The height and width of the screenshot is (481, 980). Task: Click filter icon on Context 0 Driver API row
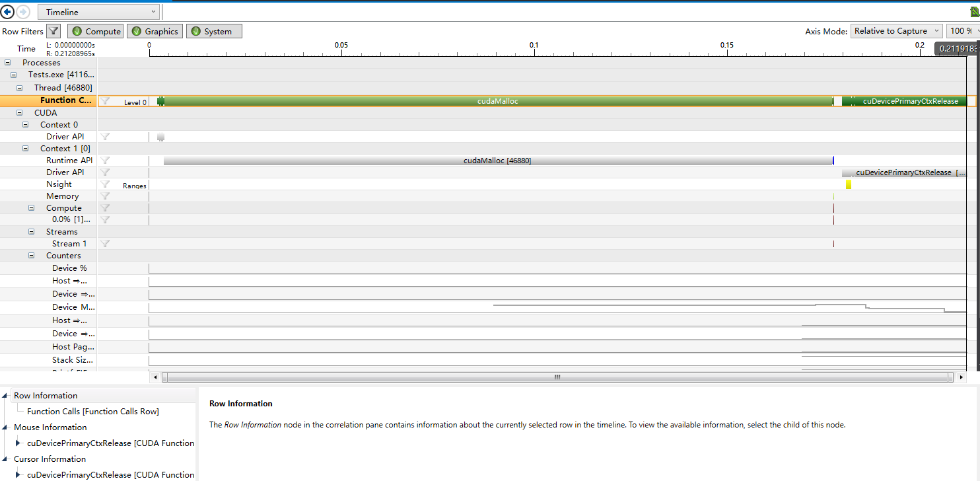(x=105, y=137)
